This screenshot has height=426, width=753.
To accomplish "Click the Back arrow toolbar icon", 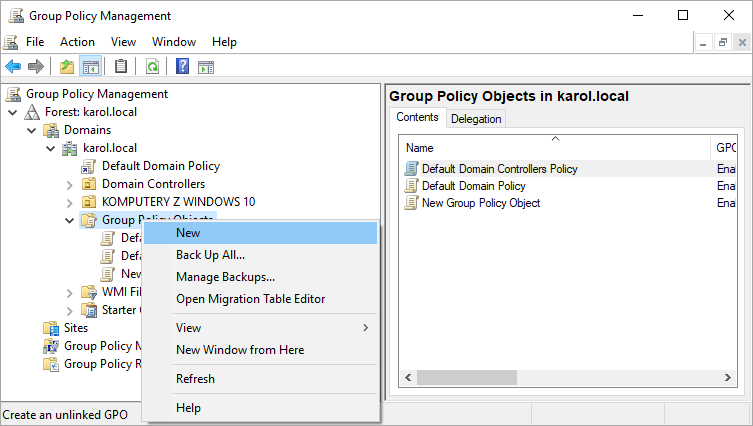I will tap(13, 67).
